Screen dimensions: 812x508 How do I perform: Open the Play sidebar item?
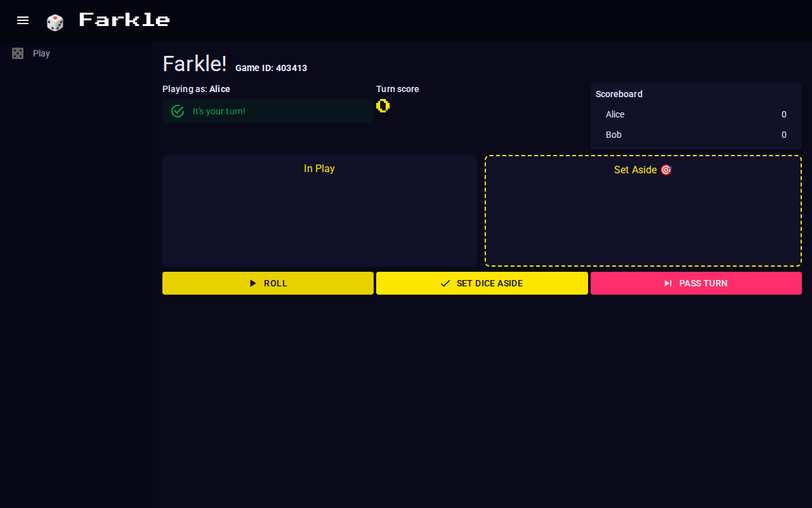(76, 53)
